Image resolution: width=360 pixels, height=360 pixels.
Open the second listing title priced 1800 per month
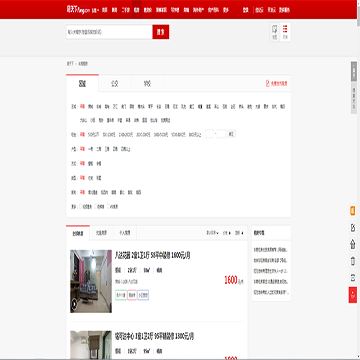(154, 336)
